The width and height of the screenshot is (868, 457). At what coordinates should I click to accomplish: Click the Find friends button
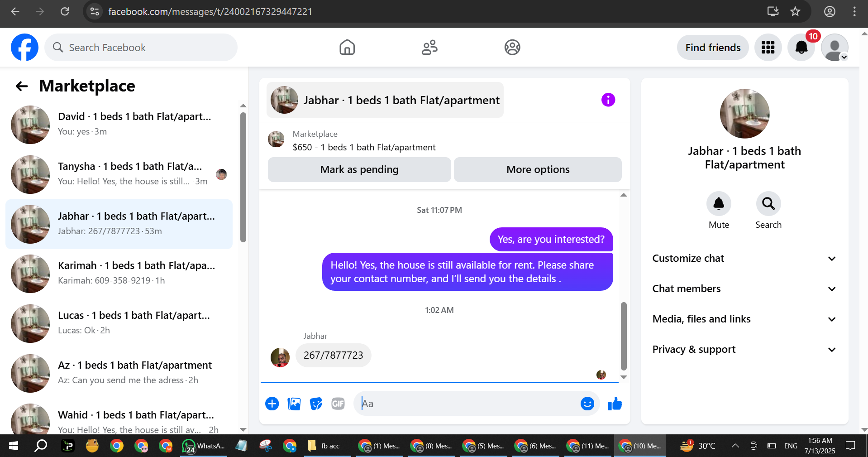(713, 47)
